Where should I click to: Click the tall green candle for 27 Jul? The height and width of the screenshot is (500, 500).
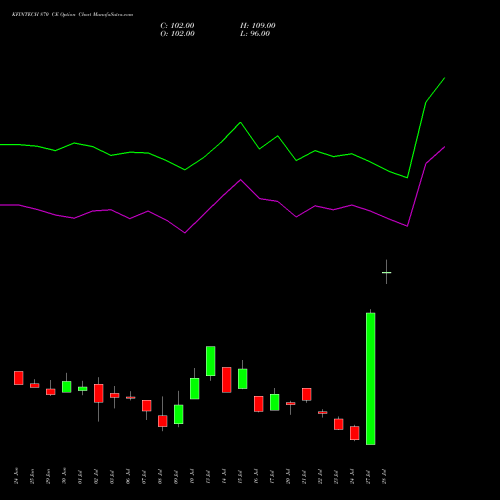371,378
